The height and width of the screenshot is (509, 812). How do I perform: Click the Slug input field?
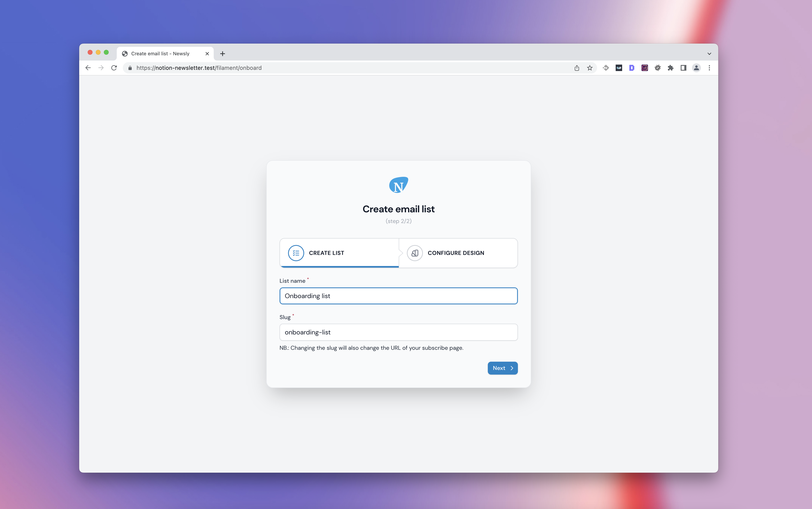click(x=398, y=332)
